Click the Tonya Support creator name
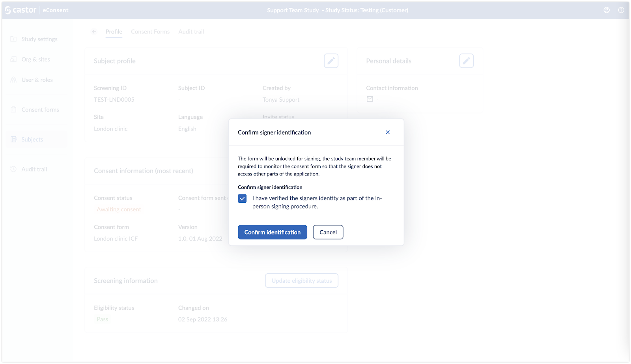Viewport: 631px width, 364px height. coord(281,100)
